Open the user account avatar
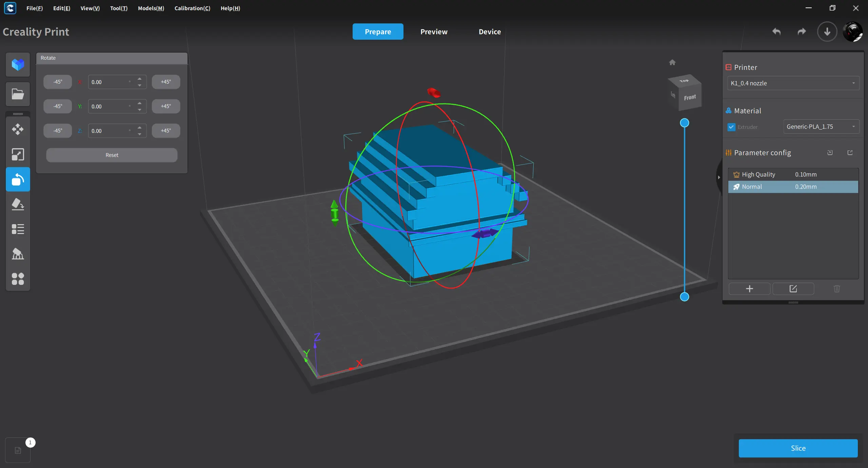Image resolution: width=868 pixels, height=468 pixels. click(853, 32)
